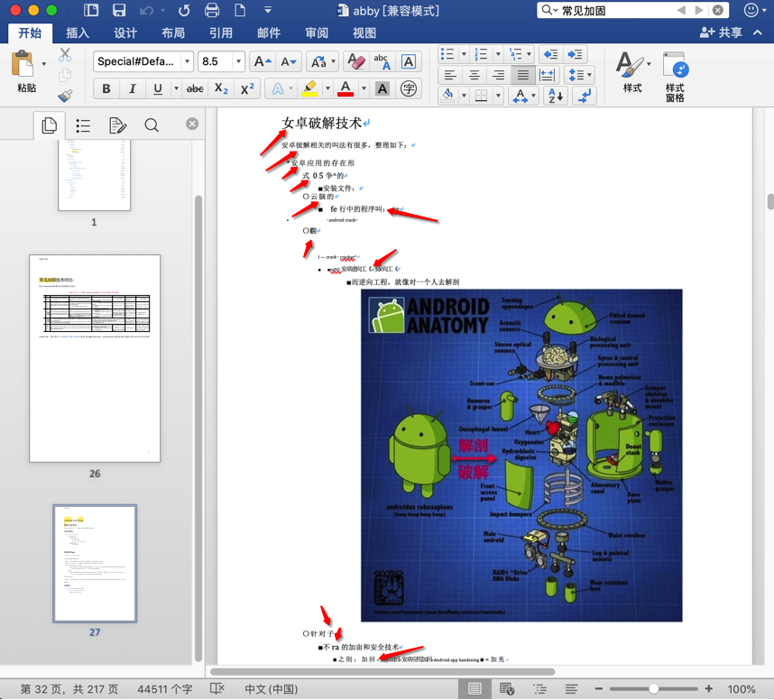Click the spell check book icon in status bar
The image size is (774, 700).
217,688
